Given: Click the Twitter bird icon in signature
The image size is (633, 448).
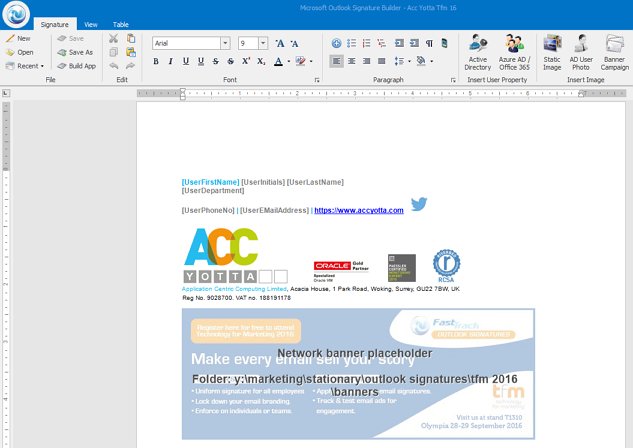Looking at the screenshot, I should pos(419,204).
